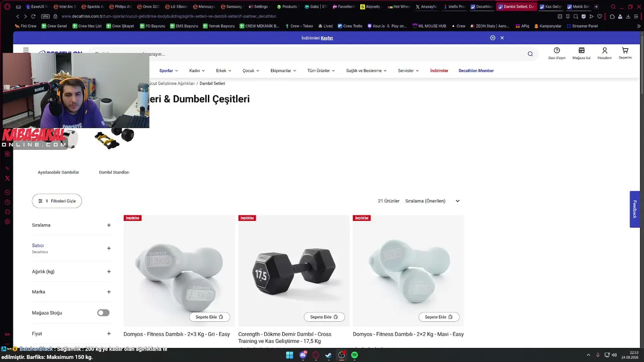
Task: Open Discord from the taskbar
Action: (303, 355)
